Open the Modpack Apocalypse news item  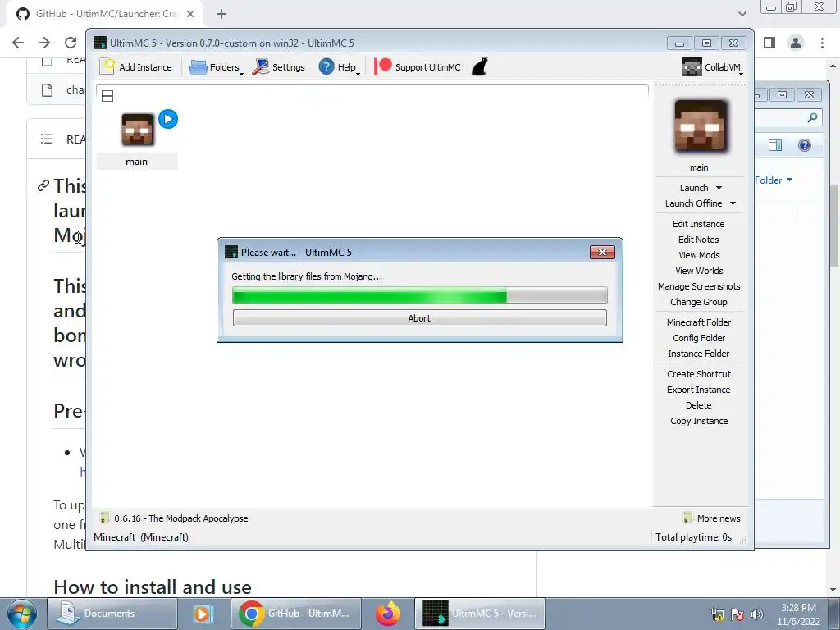click(174, 518)
